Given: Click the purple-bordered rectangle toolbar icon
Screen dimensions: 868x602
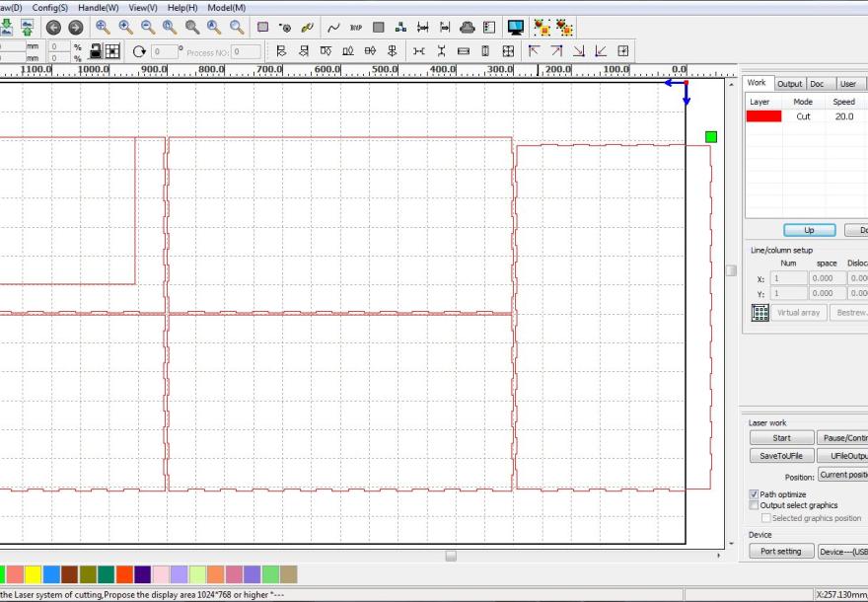Looking at the screenshot, I should [263, 27].
